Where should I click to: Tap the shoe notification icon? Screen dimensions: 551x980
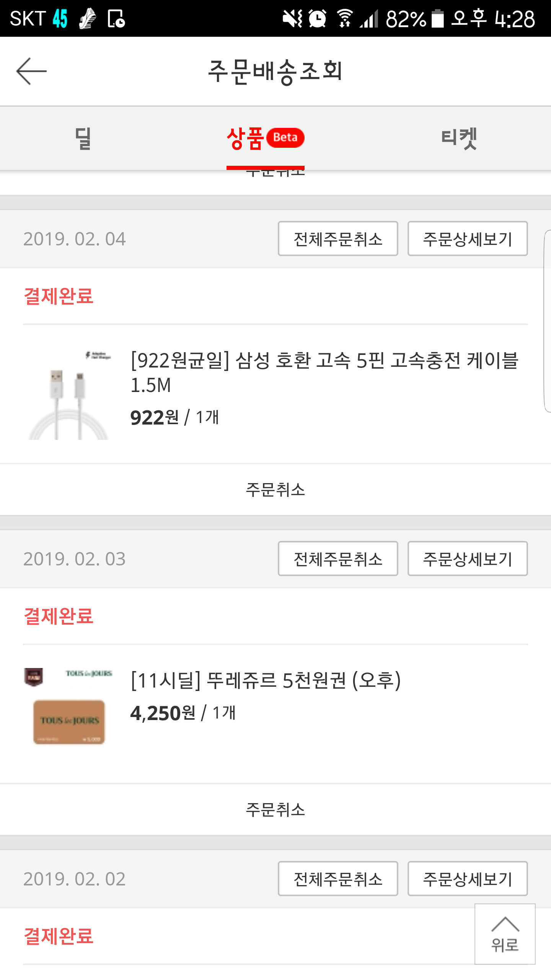(88, 18)
